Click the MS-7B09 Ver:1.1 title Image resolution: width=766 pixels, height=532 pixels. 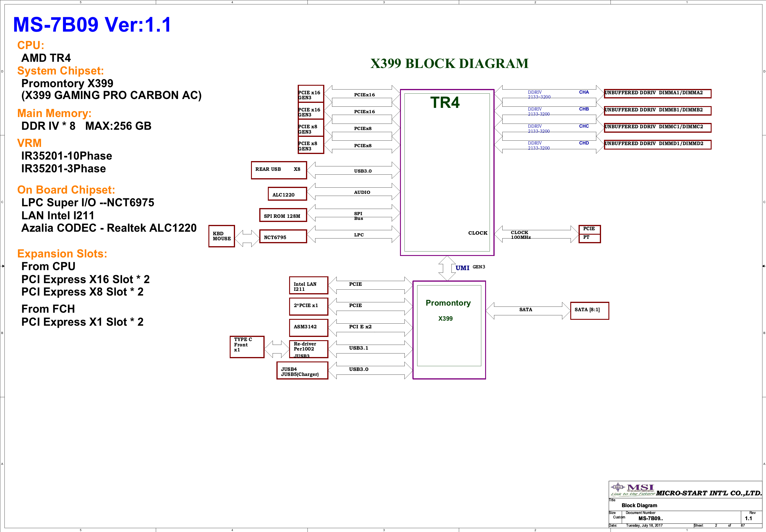92,25
